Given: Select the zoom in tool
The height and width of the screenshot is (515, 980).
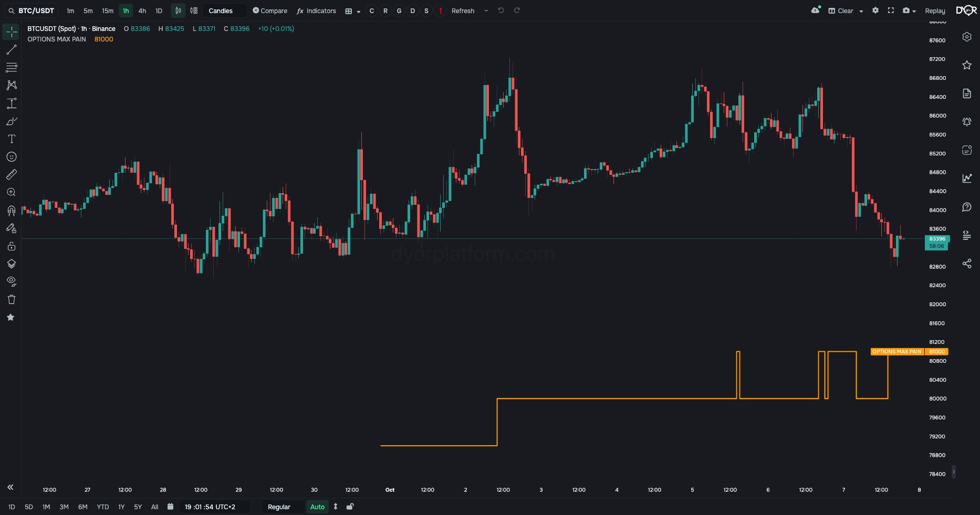Looking at the screenshot, I should click(11, 192).
